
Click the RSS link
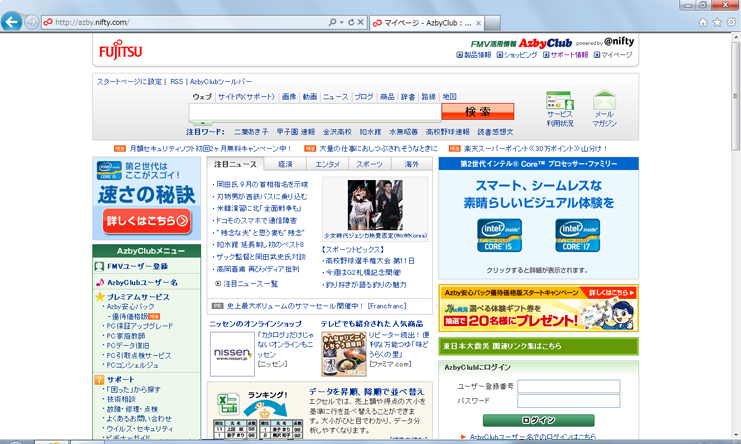(x=176, y=82)
